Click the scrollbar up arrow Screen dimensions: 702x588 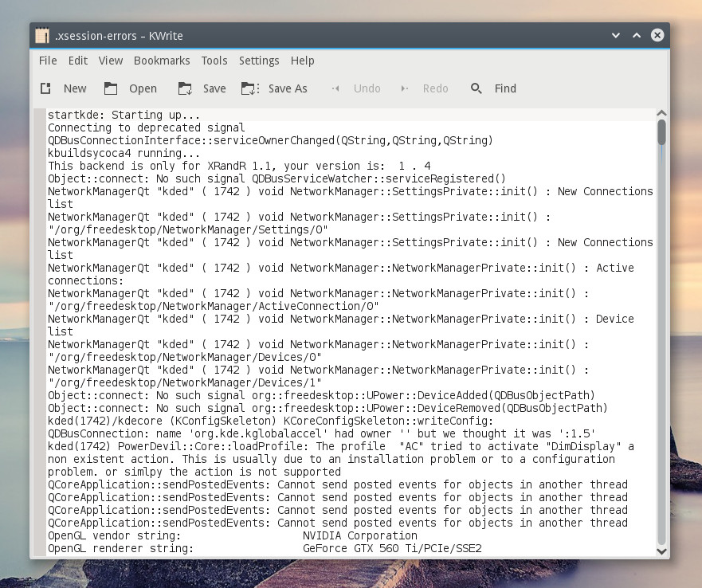661,113
